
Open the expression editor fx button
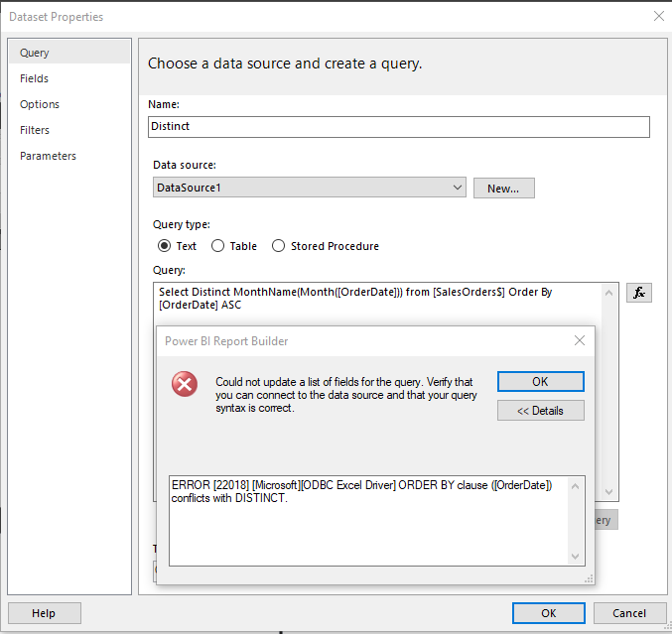coord(638,293)
